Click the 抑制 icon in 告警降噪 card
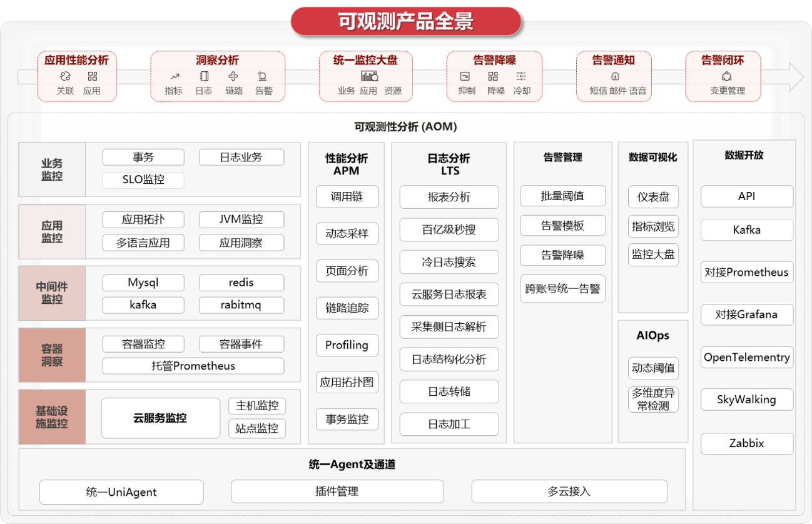Viewport: 812px width, 524px height. pos(465,76)
